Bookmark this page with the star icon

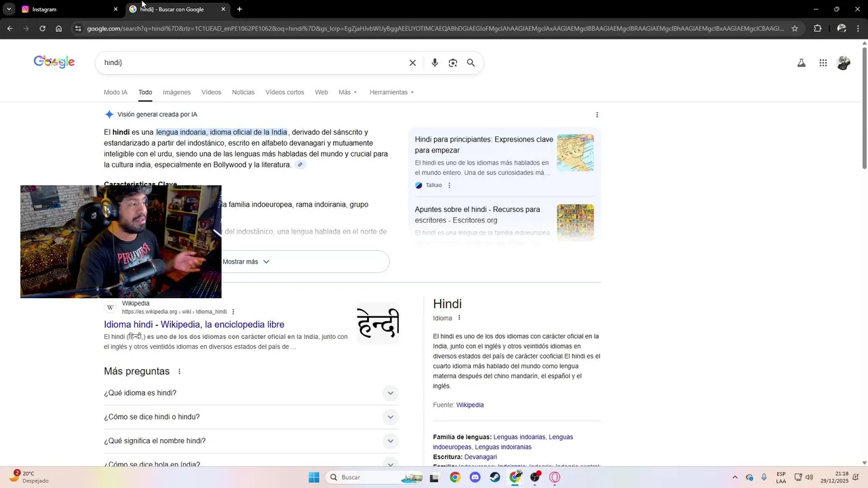(x=795, y=28)
